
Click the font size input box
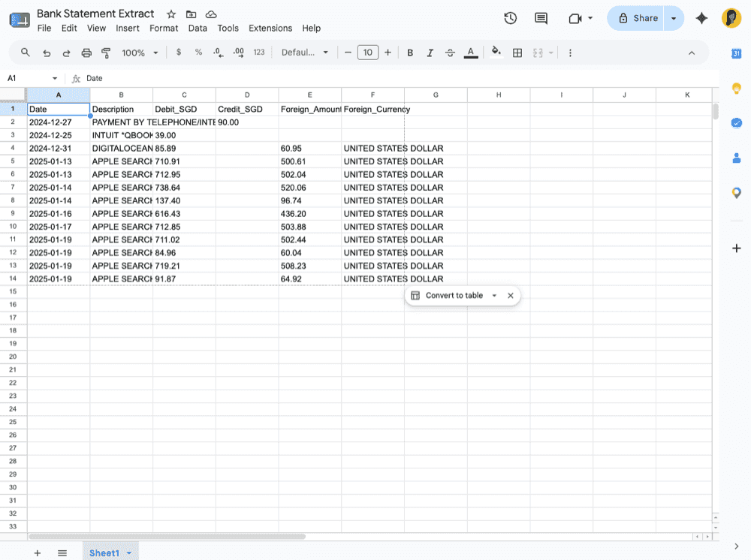(x=368, y=53)
